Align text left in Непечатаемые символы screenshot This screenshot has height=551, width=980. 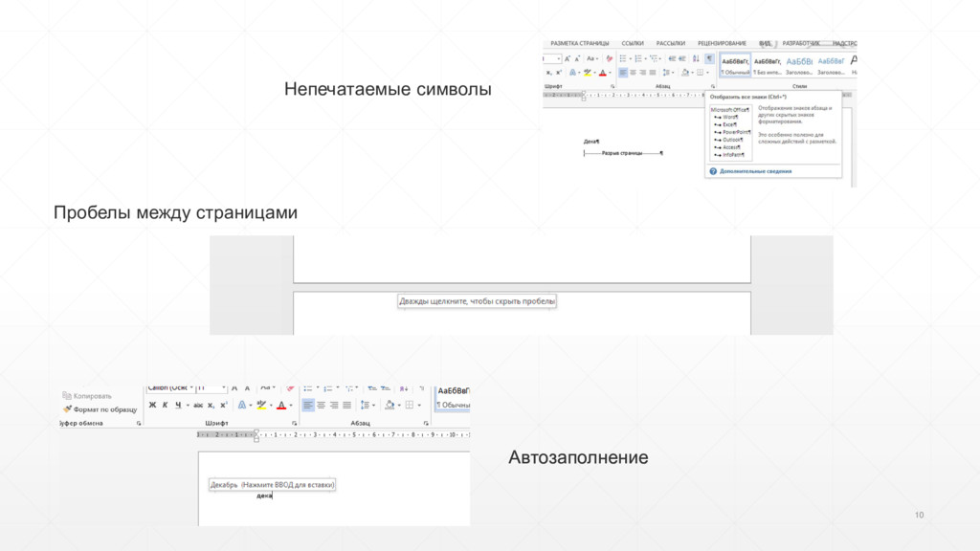(623, 73)
